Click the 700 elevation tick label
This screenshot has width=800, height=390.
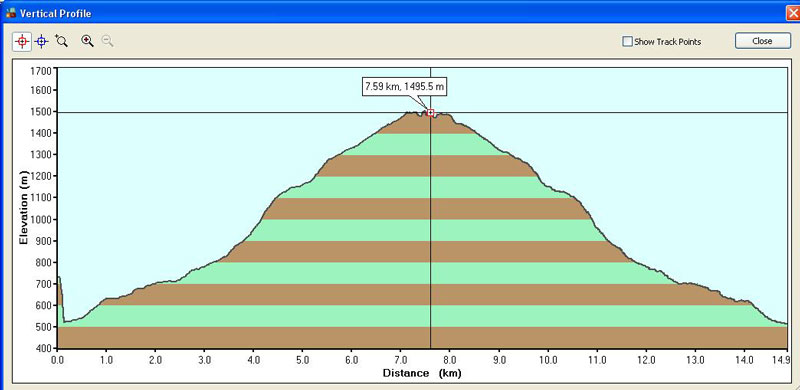(44, 284)
